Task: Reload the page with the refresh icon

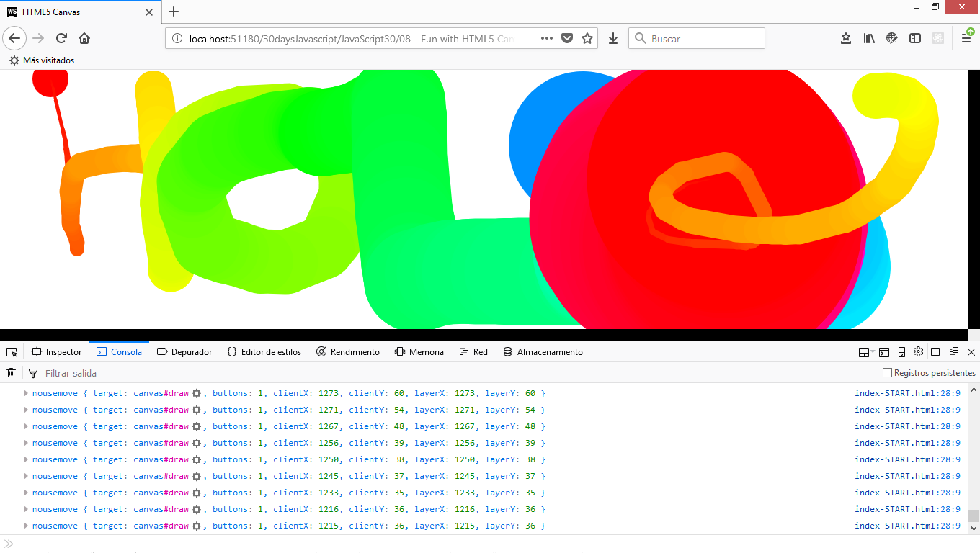Action: pyautogui.click(x=63, y=37)
